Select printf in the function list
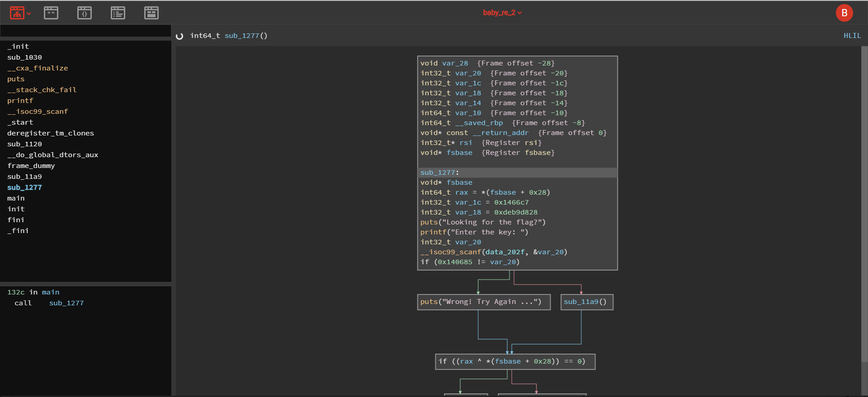868x397 pixels. 20,101
